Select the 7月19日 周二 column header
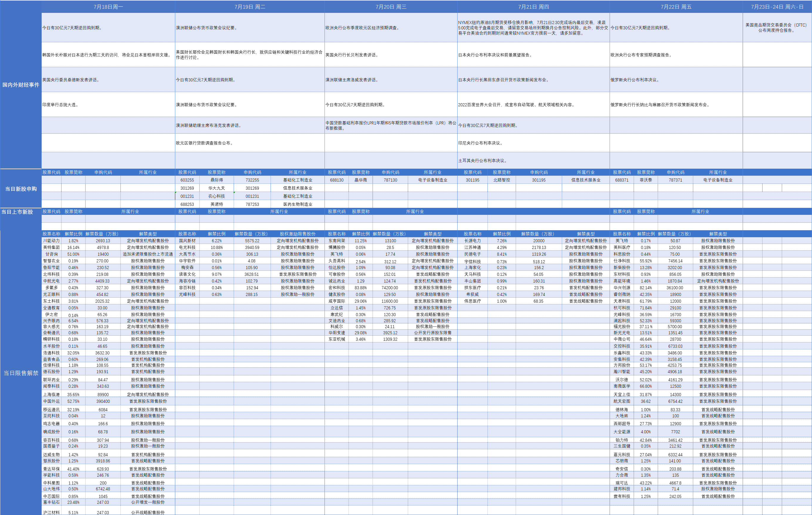This screenshot has width=812, height=515. 250,7
